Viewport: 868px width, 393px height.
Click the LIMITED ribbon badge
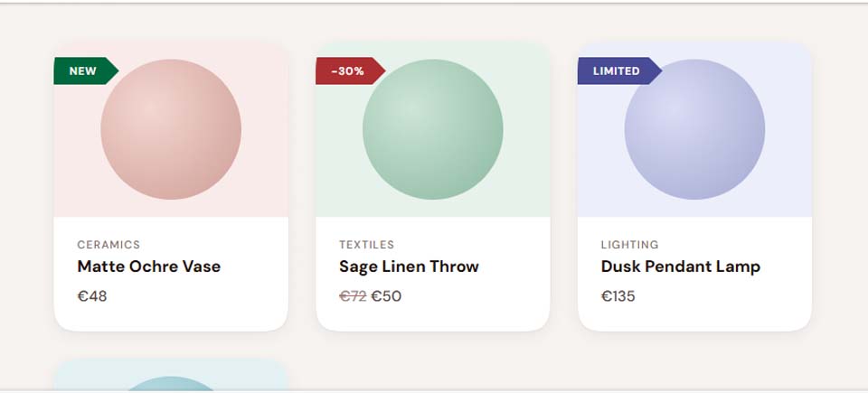pyautogui.click(x=618, y=71)
